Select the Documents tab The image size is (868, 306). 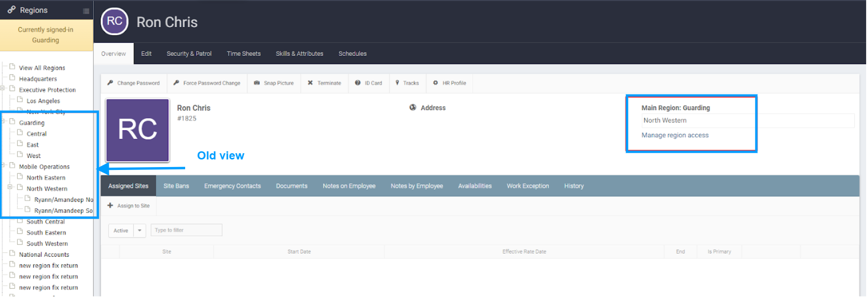292,186
